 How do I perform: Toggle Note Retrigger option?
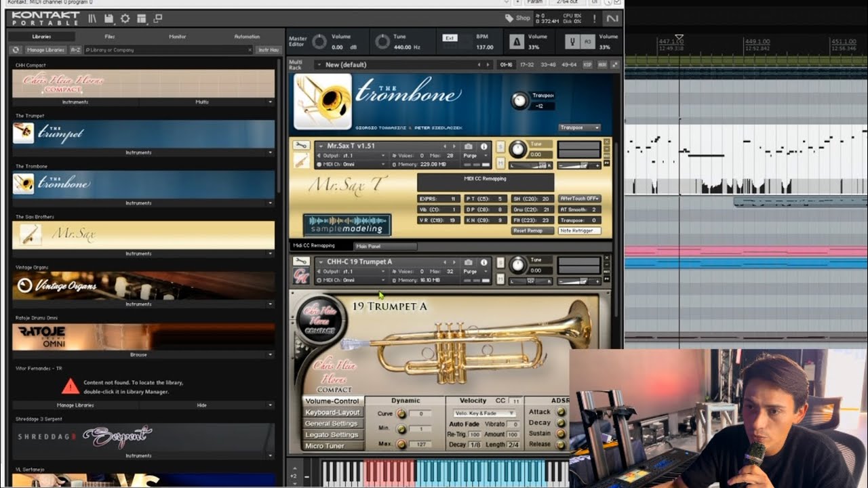579,230
